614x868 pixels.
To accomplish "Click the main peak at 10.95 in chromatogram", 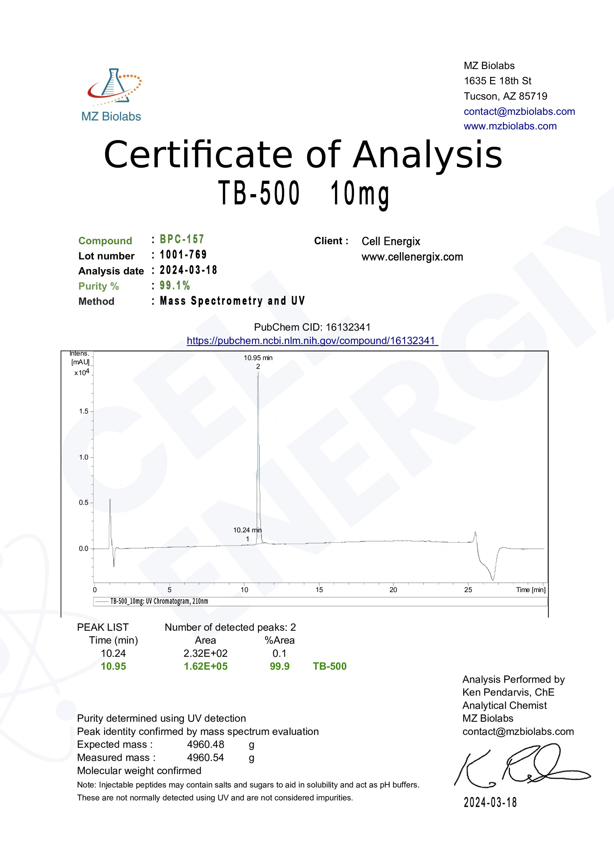I will pos(258,458).
